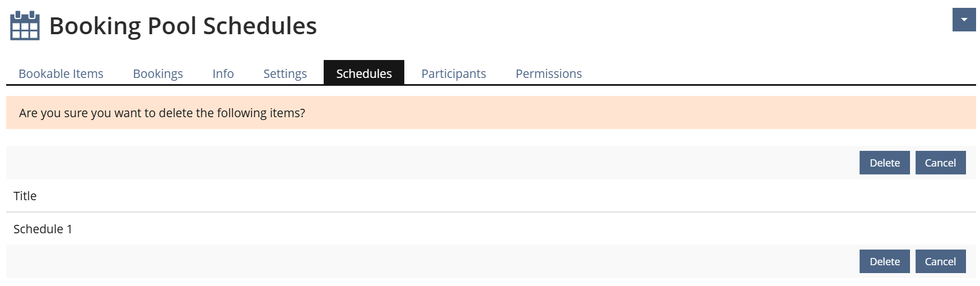Image resolution: width=980 pixels, height=286 pixels.
Task: Open the top-right actions dropdown arrow
Action: pyautogui.click(x=964, y=20)
